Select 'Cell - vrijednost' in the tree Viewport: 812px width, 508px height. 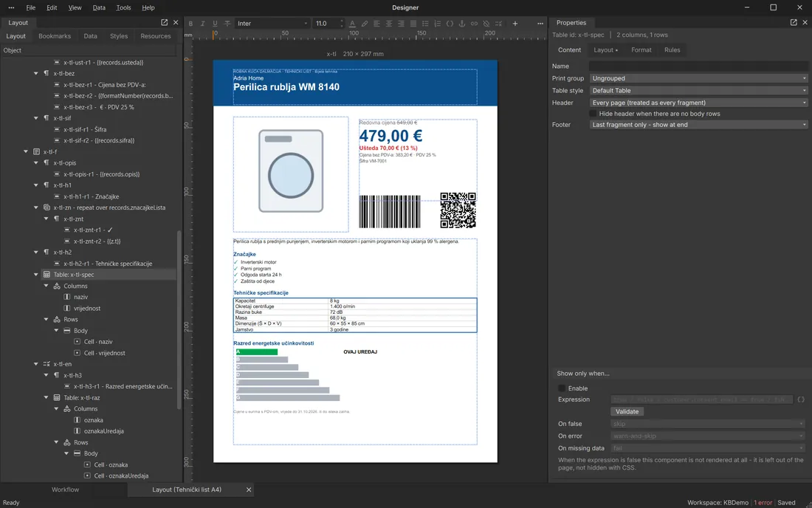(x=105, y=353)
